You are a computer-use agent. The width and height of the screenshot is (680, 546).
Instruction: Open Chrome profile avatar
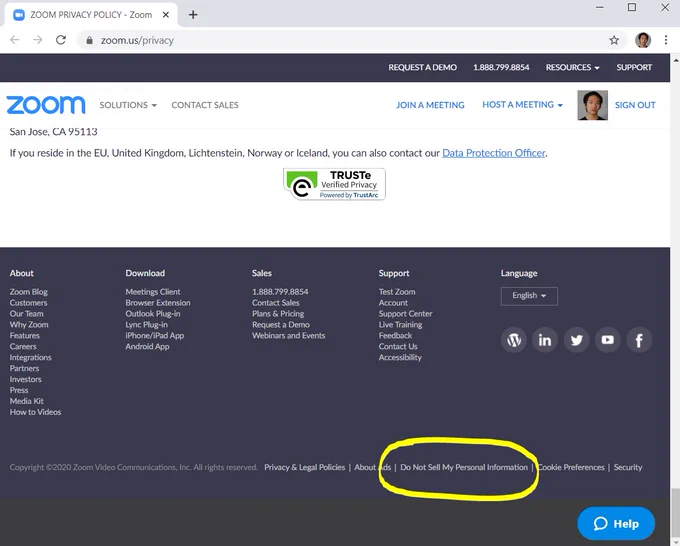pos(643,40)
